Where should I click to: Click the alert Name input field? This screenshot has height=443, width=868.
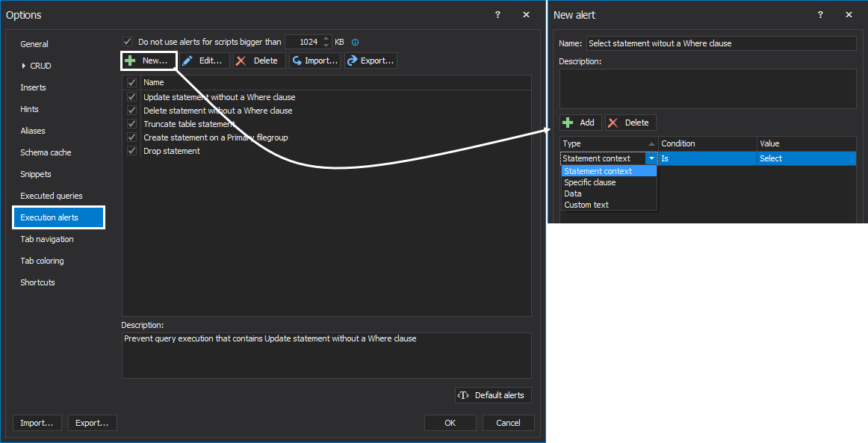click(720, 43)
